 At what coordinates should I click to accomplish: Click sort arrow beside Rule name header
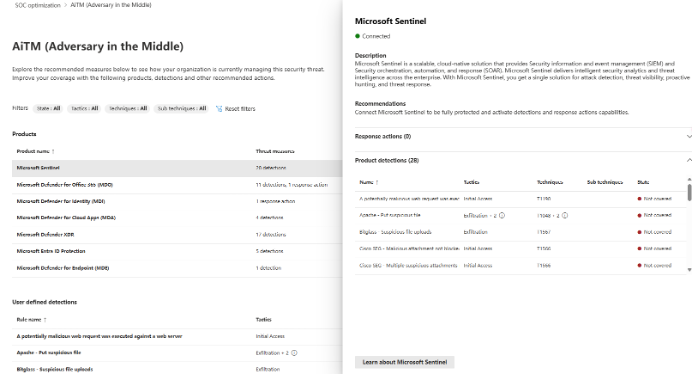pos(45,320)
